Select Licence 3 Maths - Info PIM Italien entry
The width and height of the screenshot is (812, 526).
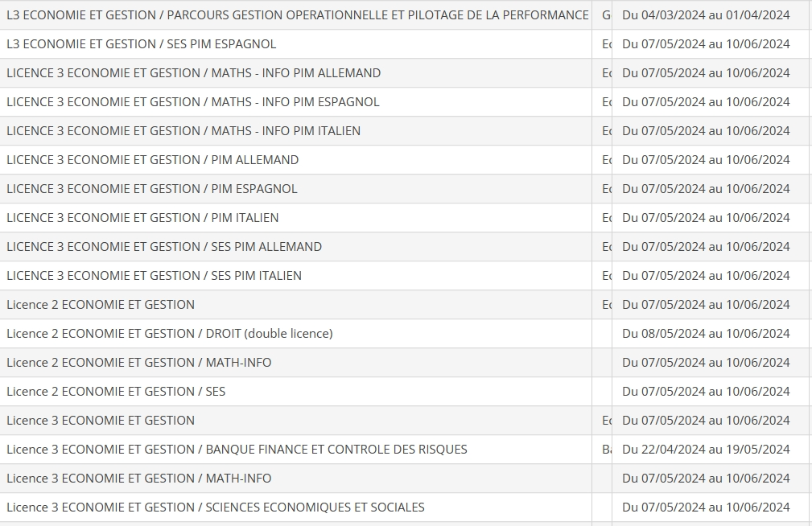[404, 131]
